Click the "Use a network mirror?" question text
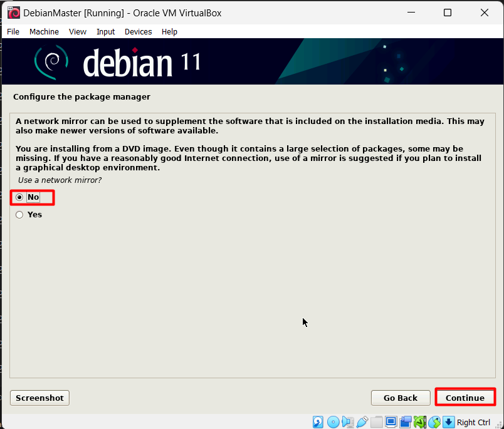The height and width of the screenshot is (429, 504). (x=60, y=180)
